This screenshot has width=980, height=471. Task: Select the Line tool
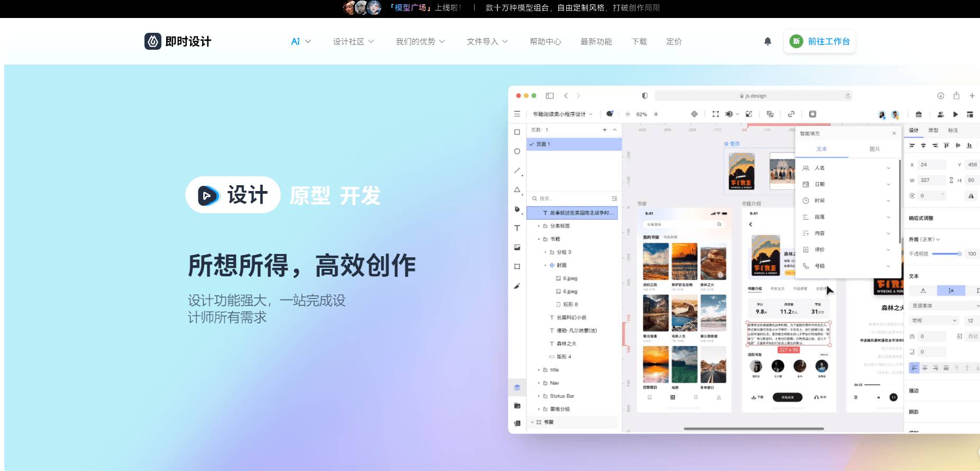(x=518, y=170)
